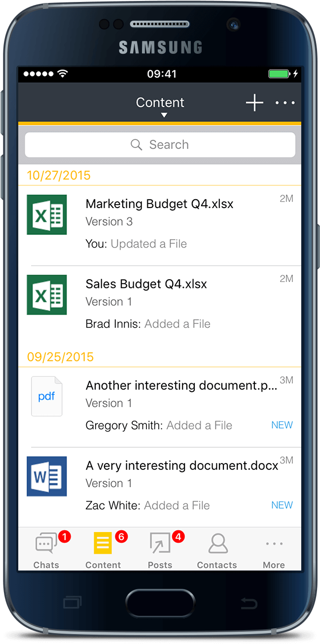320x644 pixels.
Task: Open the three-dot overflow menu in header
Action: coord(285,103)
